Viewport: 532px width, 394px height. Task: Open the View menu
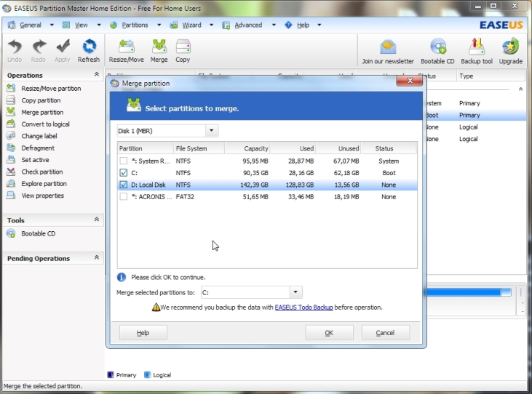(81, 25)
